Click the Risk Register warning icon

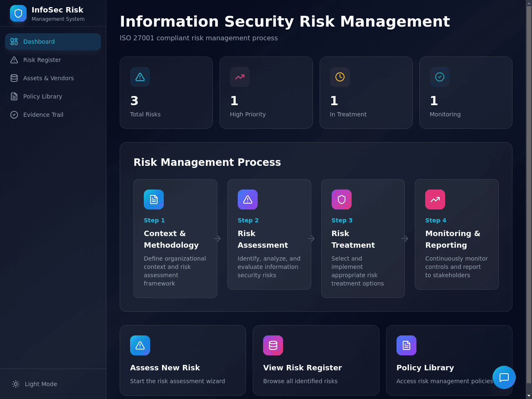coord(14,60)
